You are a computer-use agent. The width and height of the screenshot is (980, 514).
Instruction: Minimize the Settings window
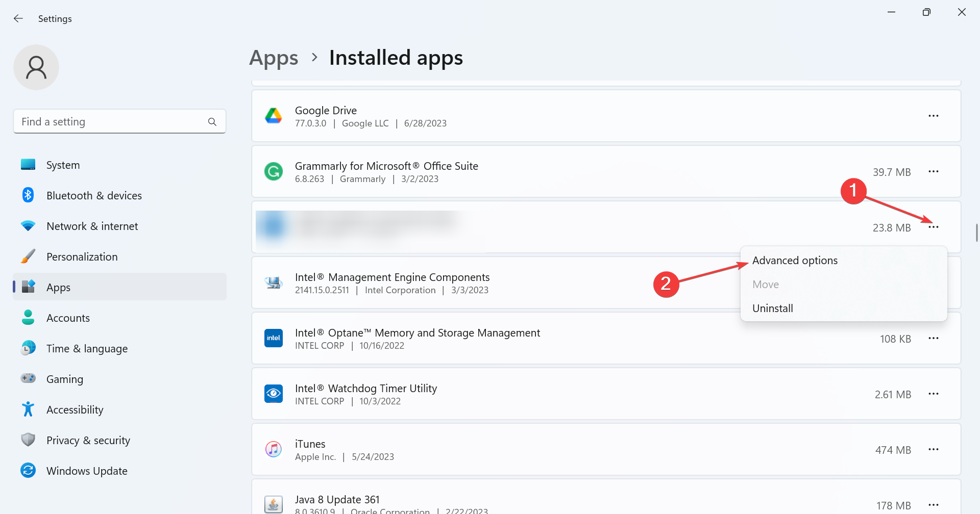(x=892, y=12)
